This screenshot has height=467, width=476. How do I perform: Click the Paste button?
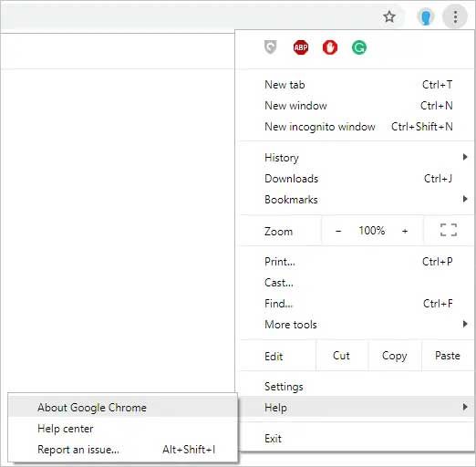(448, 356)
